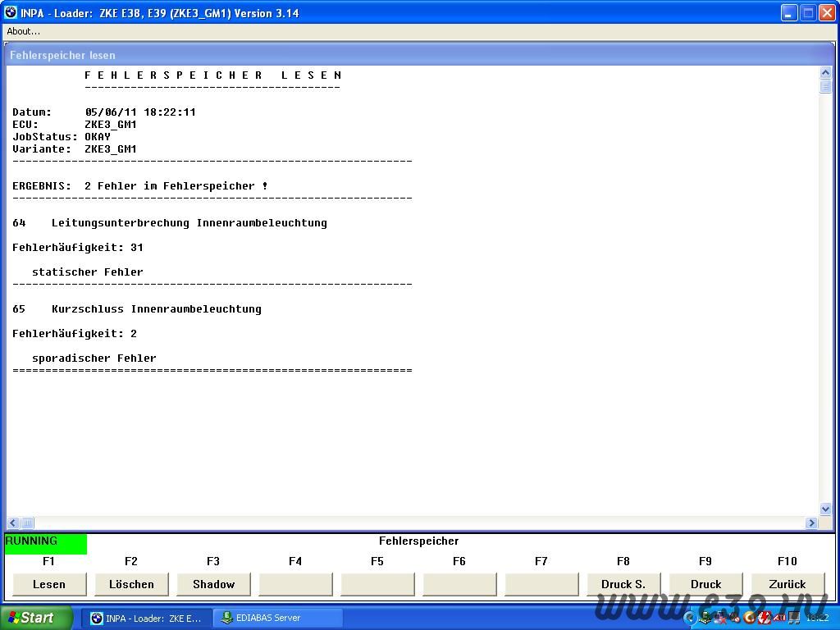Image resolution: width=840 pixels, height=630 pixels.
Task: Click the orange circular tray icon
Action: point(749,618)
